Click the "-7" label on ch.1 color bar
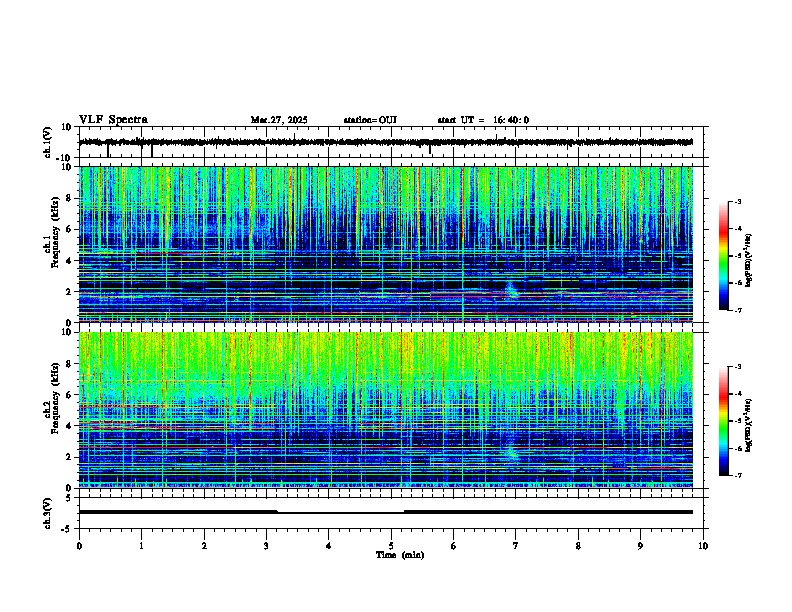This screenshot has height=612, width=792. (738, 310)
